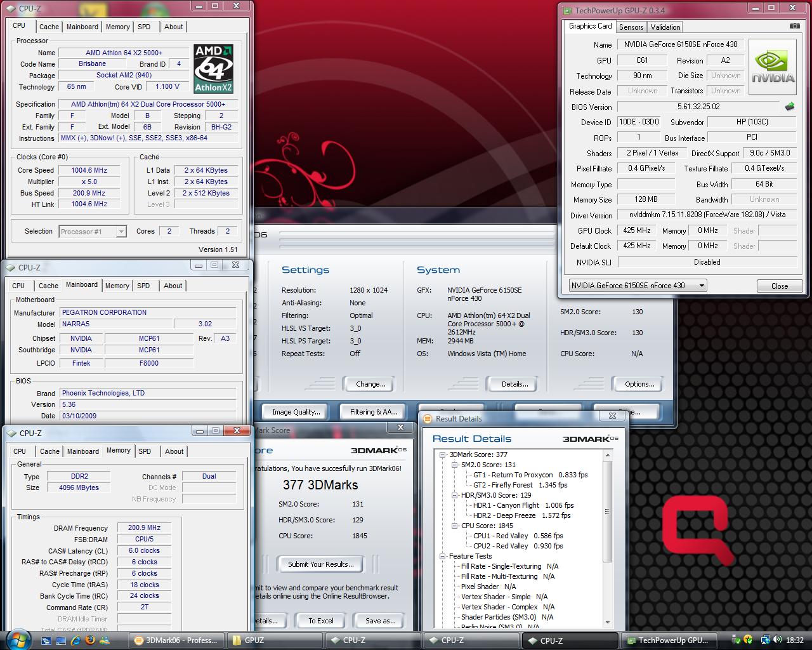
Task: Click scroll-down arrow in Result Details list
Action: point(608,623)
